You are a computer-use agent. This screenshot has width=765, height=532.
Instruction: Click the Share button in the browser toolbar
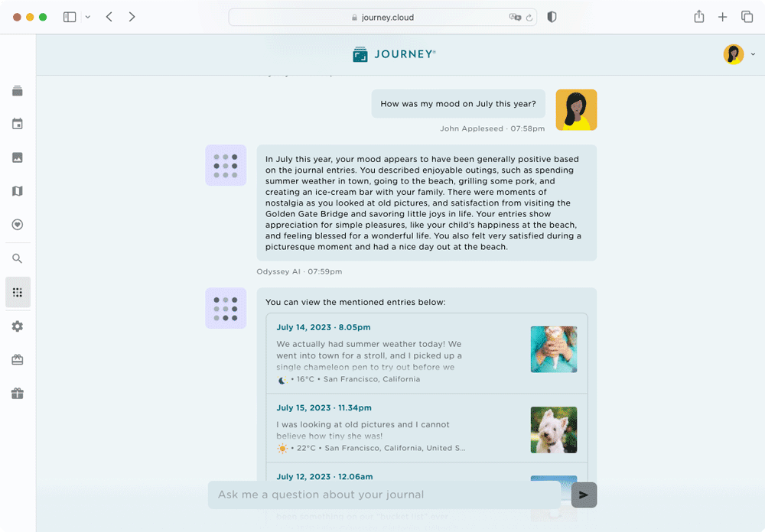(x=698, y=15)
